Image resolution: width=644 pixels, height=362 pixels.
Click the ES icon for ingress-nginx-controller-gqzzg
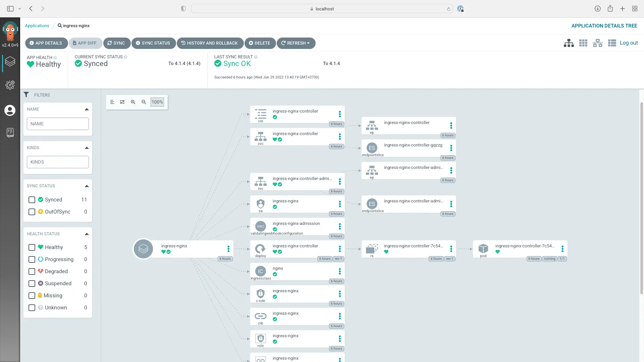point(372,148)
